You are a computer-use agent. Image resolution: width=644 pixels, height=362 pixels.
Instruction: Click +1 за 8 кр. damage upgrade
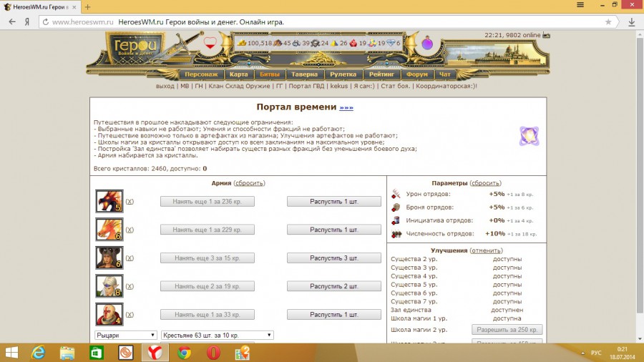519,195
